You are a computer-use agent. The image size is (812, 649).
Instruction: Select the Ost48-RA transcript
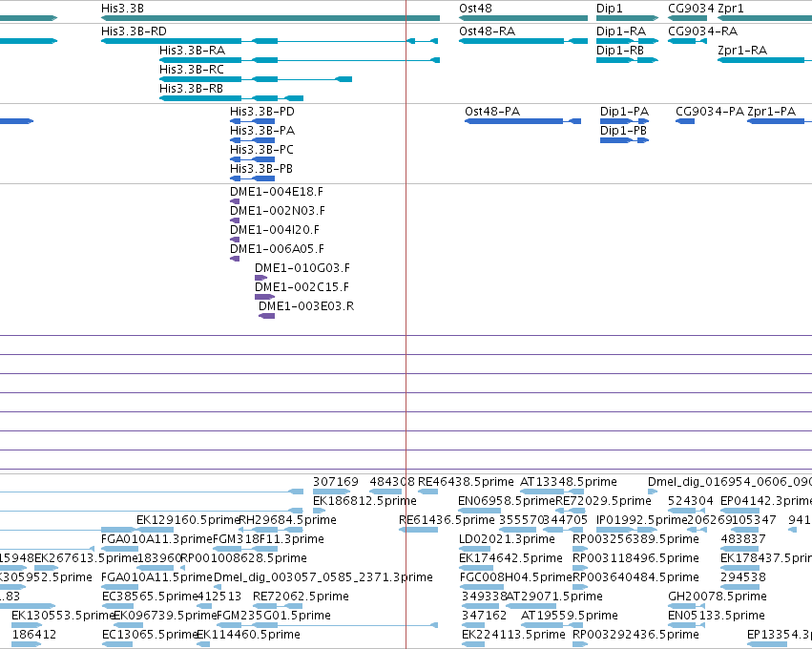pos(523,41)
